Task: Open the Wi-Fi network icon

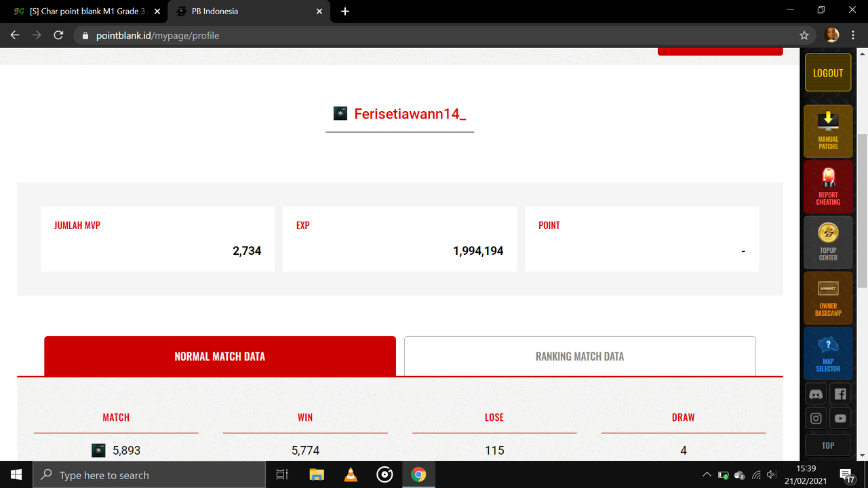Action: tap(756, 475)
